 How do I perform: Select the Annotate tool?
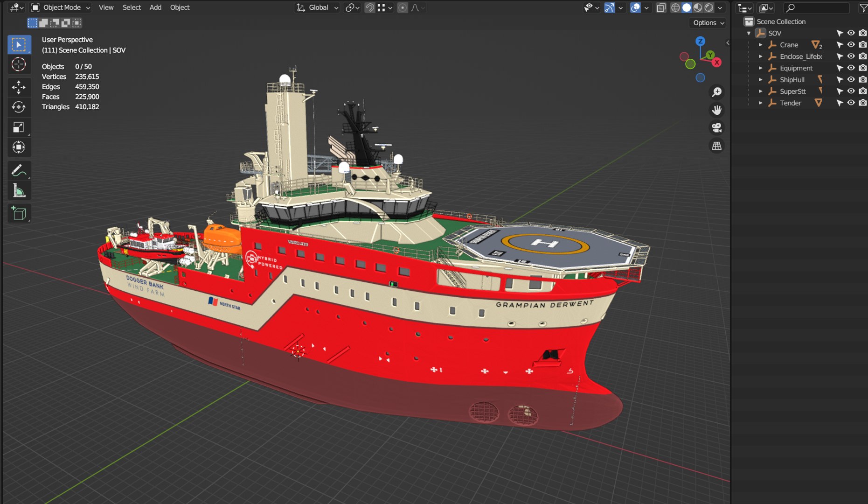19,170
